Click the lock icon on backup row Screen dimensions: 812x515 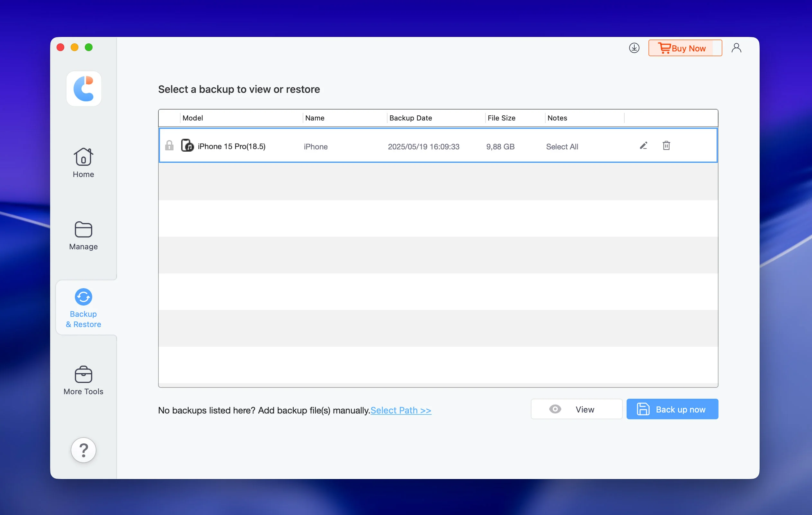[169, 146]
